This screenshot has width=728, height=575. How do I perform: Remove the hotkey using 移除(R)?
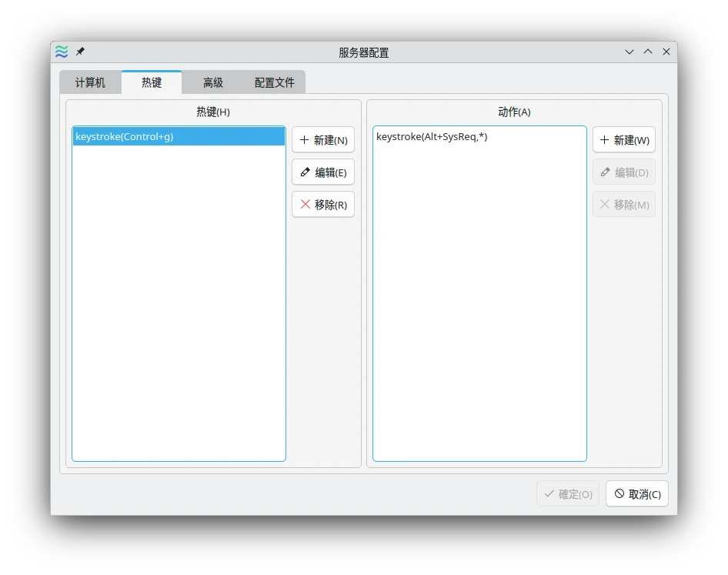[x=323, y=205]
